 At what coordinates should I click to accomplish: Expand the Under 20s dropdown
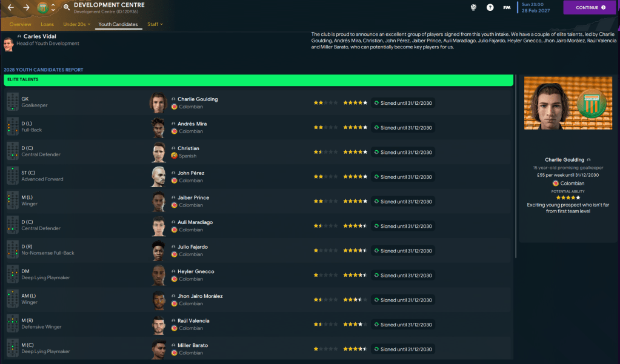76,24
